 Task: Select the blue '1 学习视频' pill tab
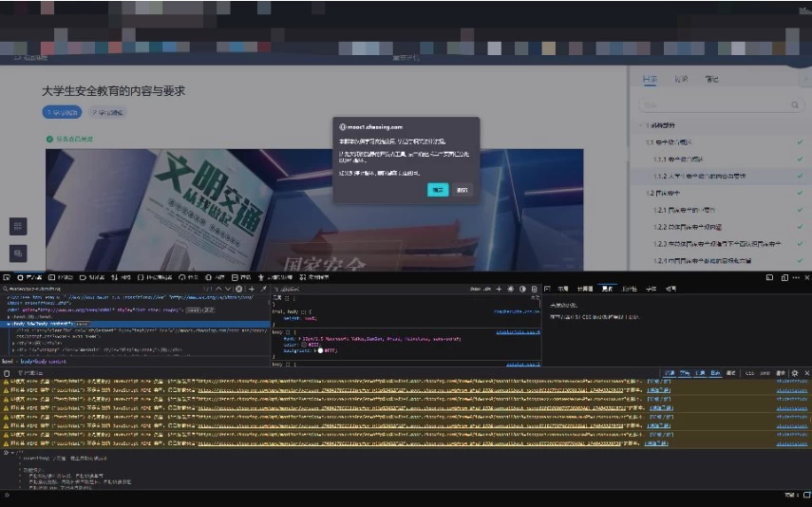tap(62, 112)
